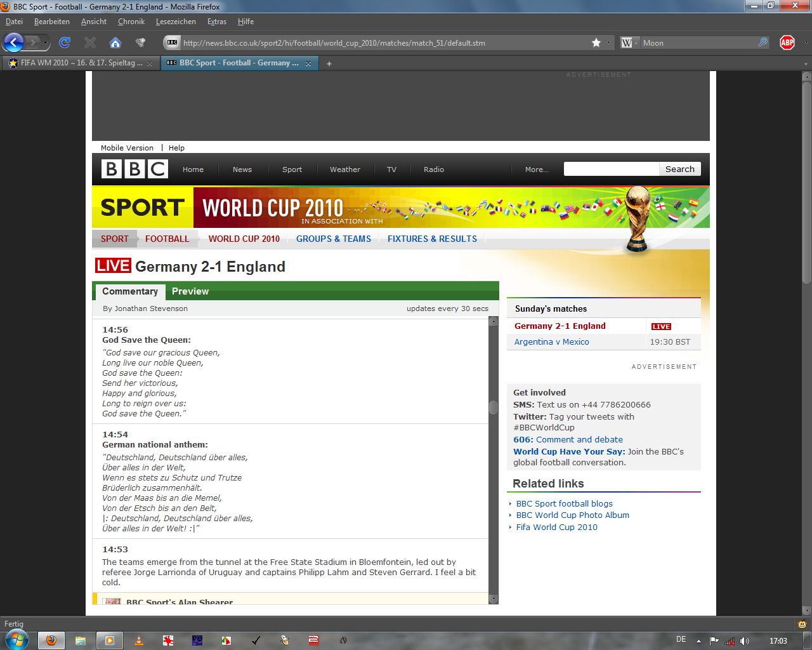Click the browser Back arrow button

pyautogui.click(x=13, y=43)
